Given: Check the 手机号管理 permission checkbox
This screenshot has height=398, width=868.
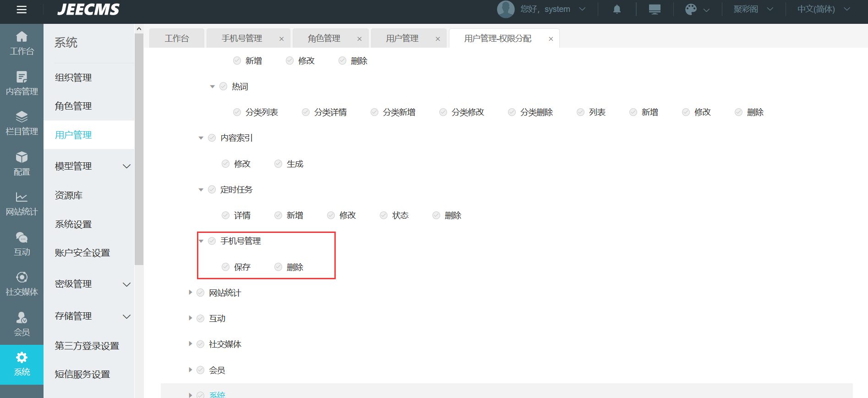Looking at the screenshot, I should pos(212,241).
